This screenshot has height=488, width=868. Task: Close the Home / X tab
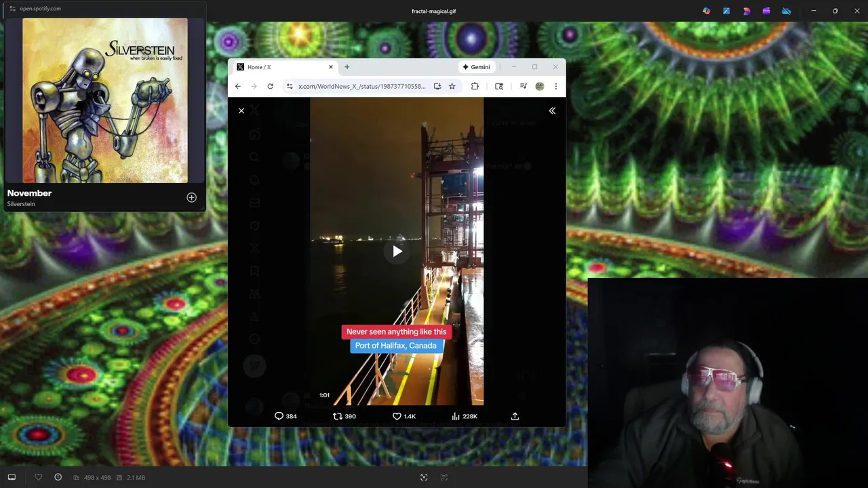point(331,67)
